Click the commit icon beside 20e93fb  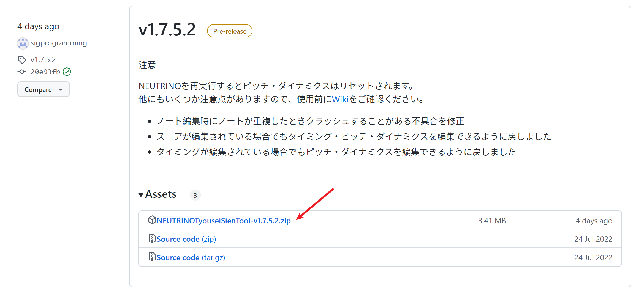pos(22,72)
